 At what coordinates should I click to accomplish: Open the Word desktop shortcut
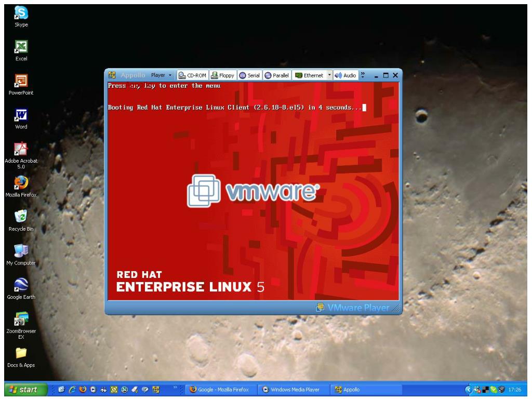[x=21, y=119]
